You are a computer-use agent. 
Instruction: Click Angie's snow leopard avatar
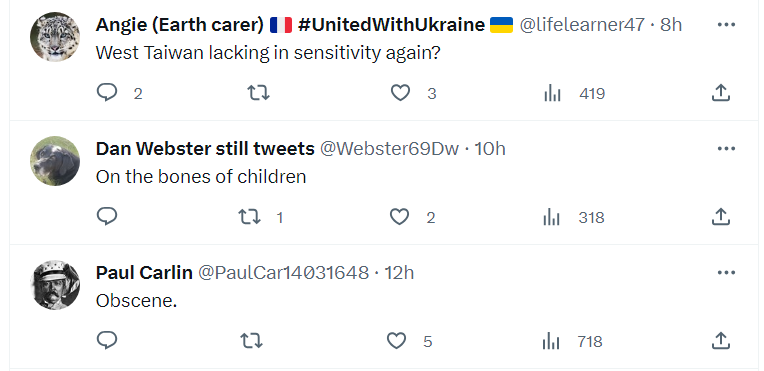[55, 37]
